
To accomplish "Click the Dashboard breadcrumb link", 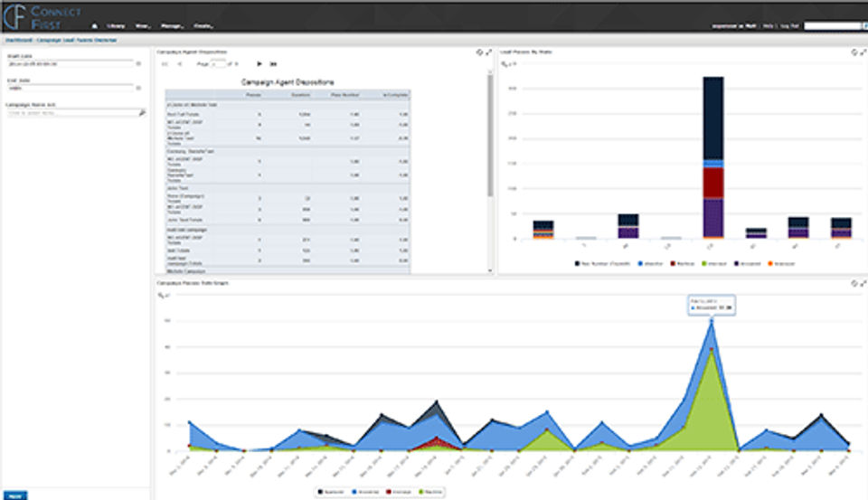I will pos(19,41).
